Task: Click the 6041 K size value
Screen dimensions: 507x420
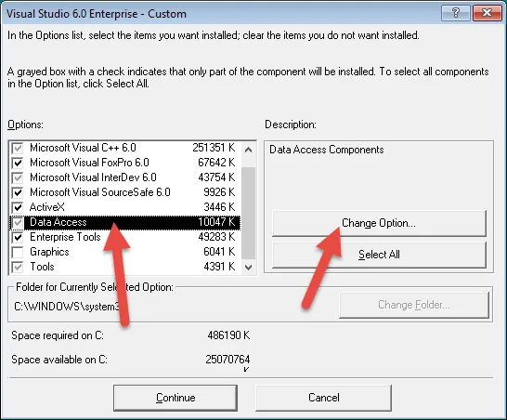Action: tap(219, 252)
